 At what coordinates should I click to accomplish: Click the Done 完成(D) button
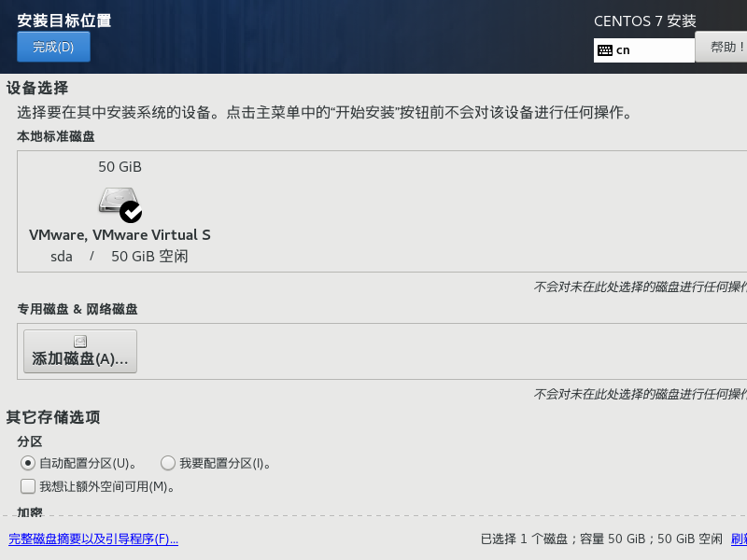(53, 47)
